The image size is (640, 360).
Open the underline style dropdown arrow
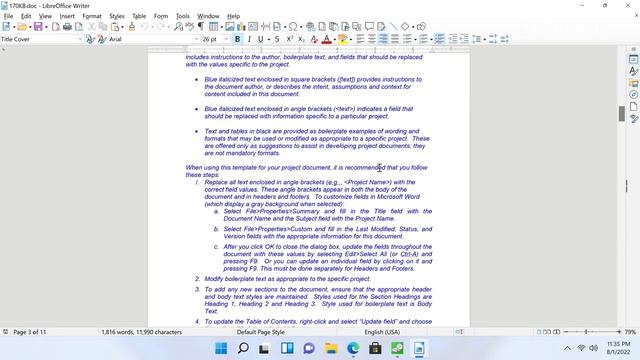click(269, 40)
